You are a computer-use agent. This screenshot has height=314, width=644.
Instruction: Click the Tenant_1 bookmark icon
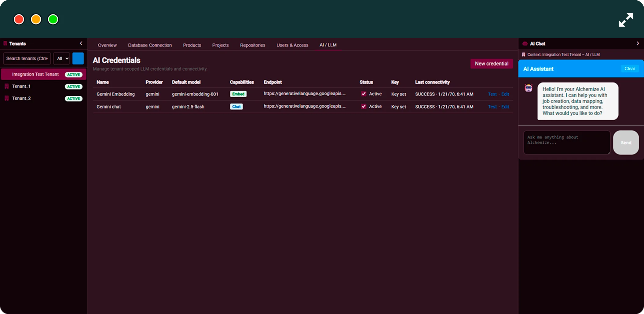pyautogui.click(x=7, y=86)
